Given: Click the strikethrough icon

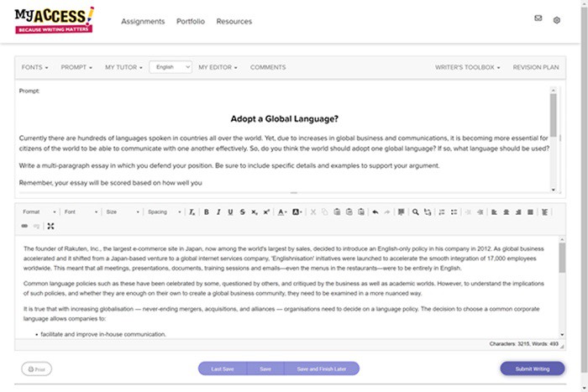Looking at the screenshot, I should pos(243,212).
